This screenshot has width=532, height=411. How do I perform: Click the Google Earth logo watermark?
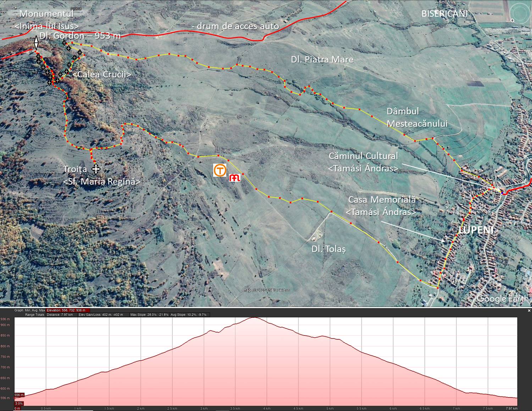coord(502,298)
